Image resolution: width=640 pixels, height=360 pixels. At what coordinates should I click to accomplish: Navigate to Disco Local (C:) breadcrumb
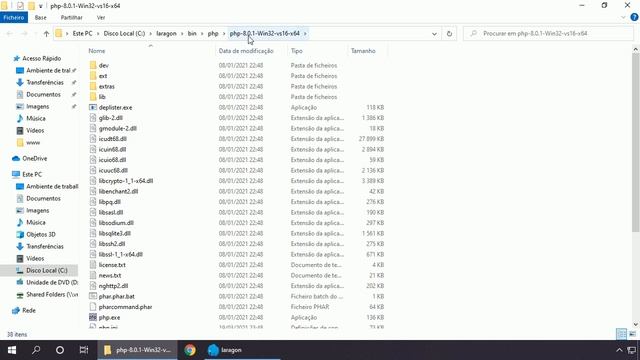pos(124,33)
